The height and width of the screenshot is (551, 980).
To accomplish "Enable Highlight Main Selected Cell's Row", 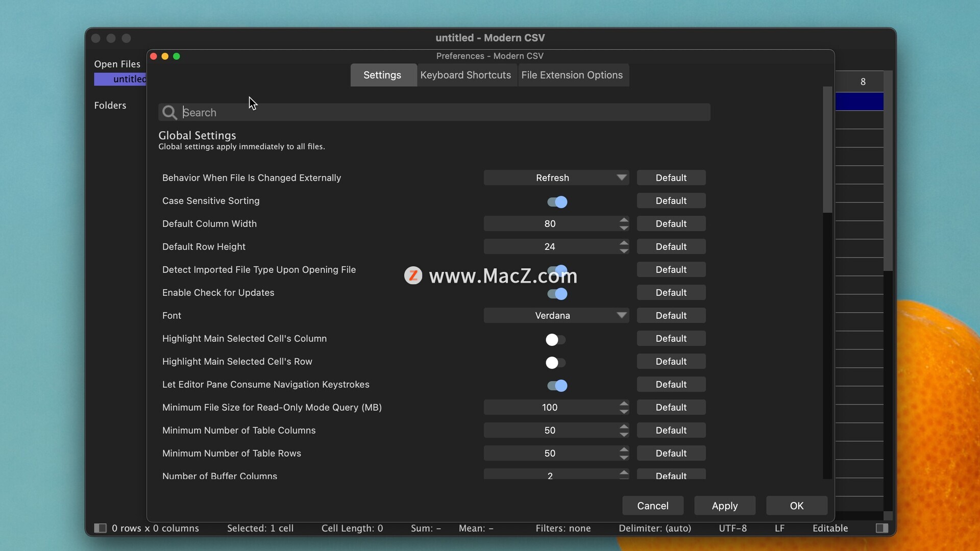I will coord(555,362).
